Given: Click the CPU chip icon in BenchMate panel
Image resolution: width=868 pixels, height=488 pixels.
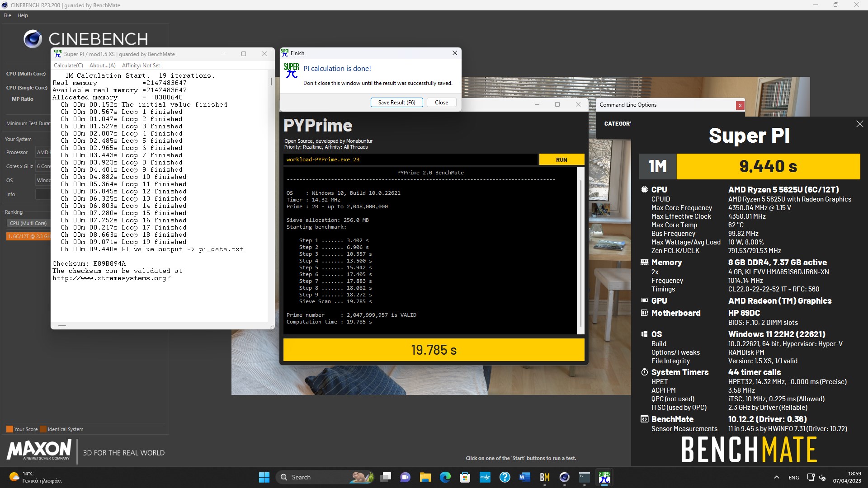Looking at the screenshot, I should [644, 190].
